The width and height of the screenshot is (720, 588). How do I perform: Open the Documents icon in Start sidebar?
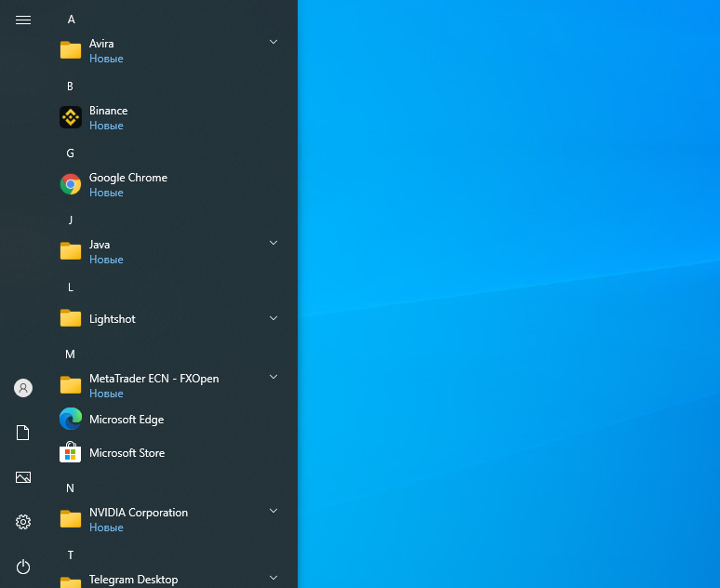click(23, 433)
